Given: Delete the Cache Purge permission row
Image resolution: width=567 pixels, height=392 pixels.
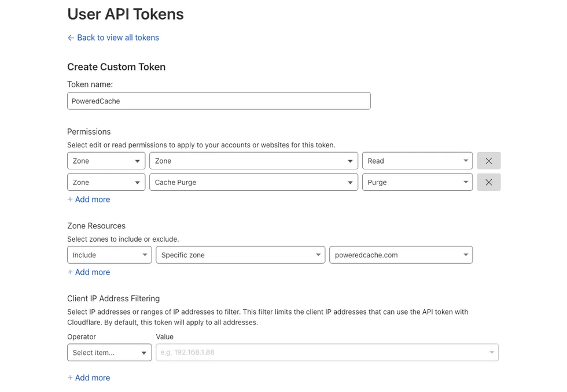Looking at the screenshot, I should click(x=488, y=182).
